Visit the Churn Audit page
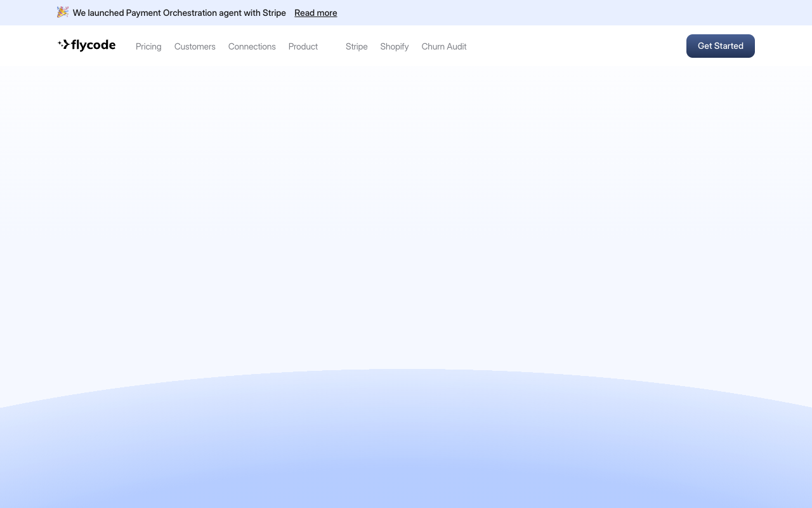 click(444, 46)
